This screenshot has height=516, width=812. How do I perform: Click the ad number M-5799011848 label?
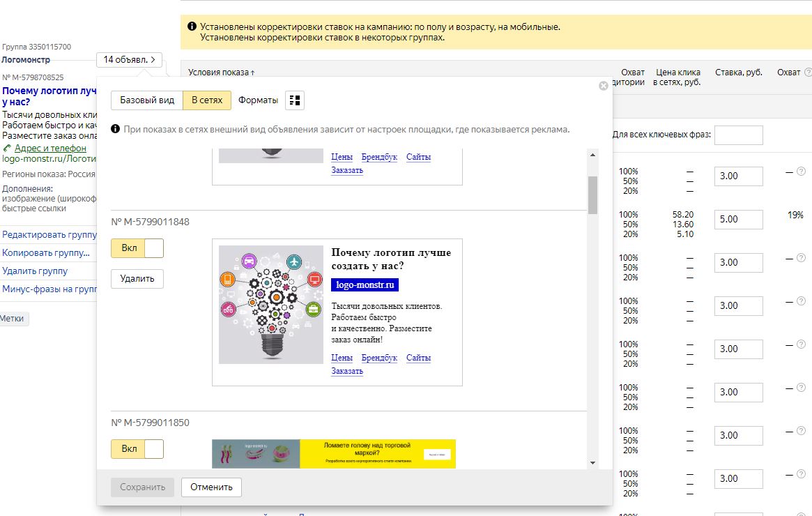pos(150,222)
